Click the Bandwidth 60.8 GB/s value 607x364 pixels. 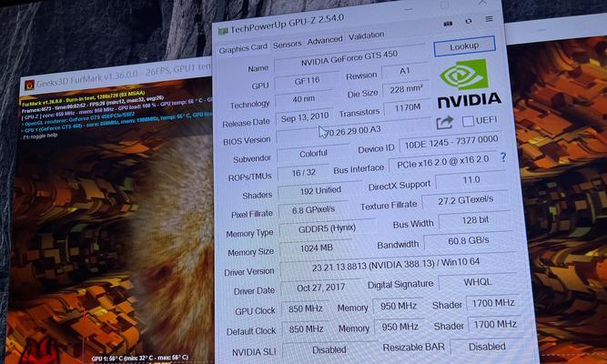coord(469,241)
